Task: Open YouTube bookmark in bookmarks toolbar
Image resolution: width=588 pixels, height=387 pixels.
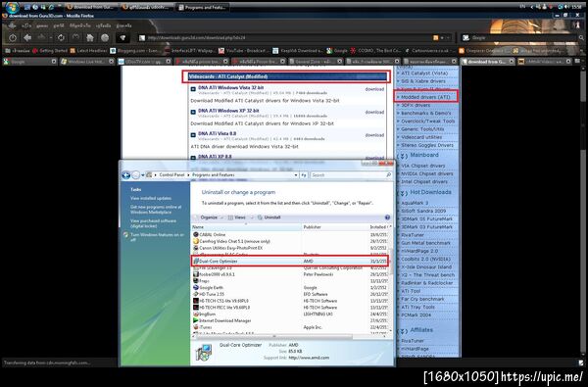Action: [x=243, y=51]
